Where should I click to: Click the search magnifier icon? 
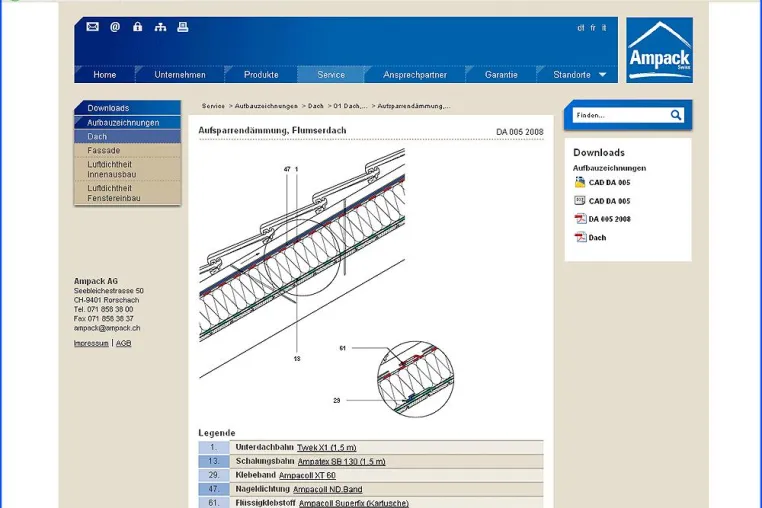click(676, 115)
